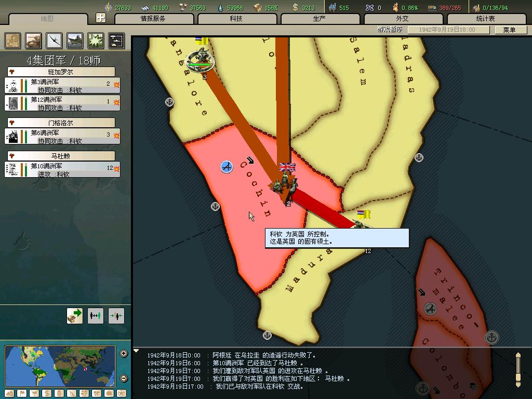Viewport: 532px width, 399px height.
Task: Open the 生产 tab
Action: coord(320,19)
